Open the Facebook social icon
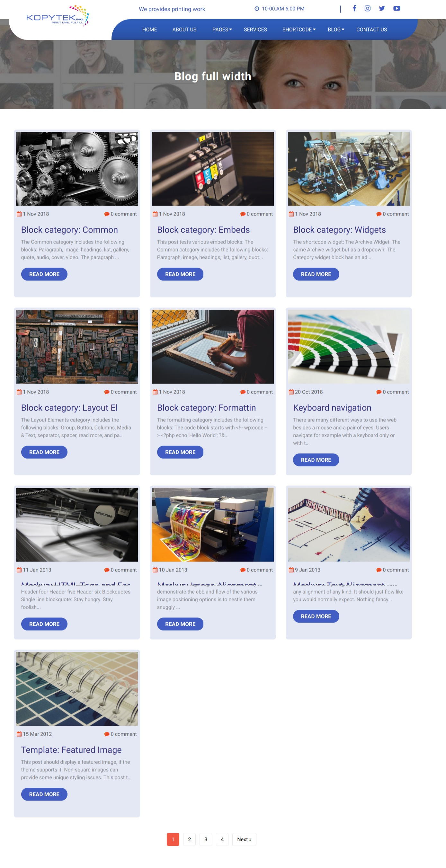This screenshot has height=868, width=446. coord(354,8)
